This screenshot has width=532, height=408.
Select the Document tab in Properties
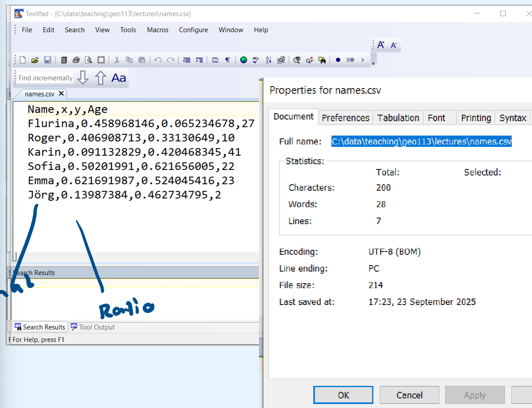click(293, 117)
